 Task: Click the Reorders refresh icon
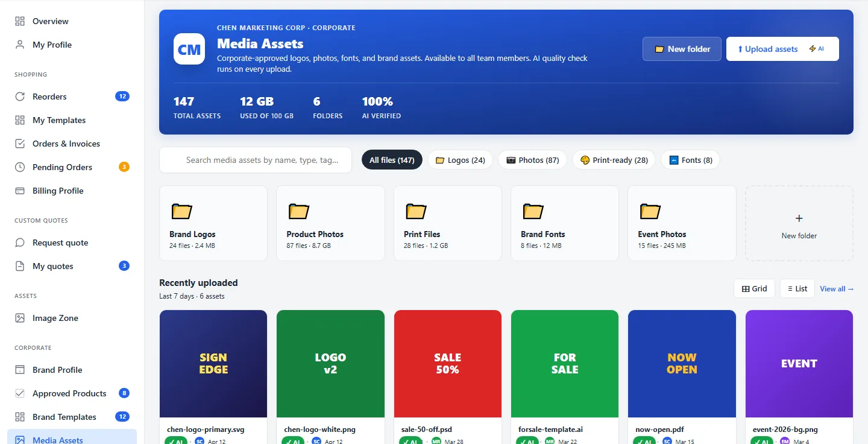20,97
